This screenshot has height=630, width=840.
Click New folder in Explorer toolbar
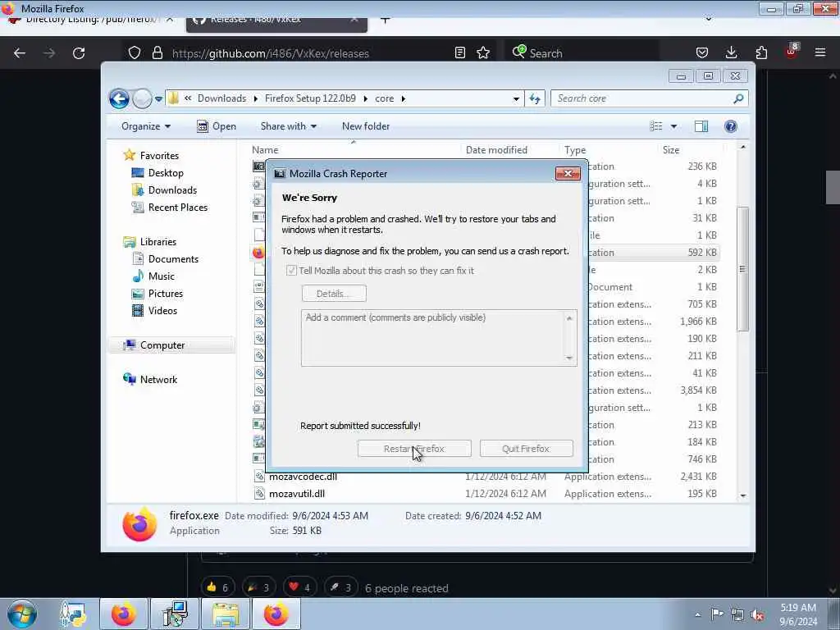[x=366, y=126]
